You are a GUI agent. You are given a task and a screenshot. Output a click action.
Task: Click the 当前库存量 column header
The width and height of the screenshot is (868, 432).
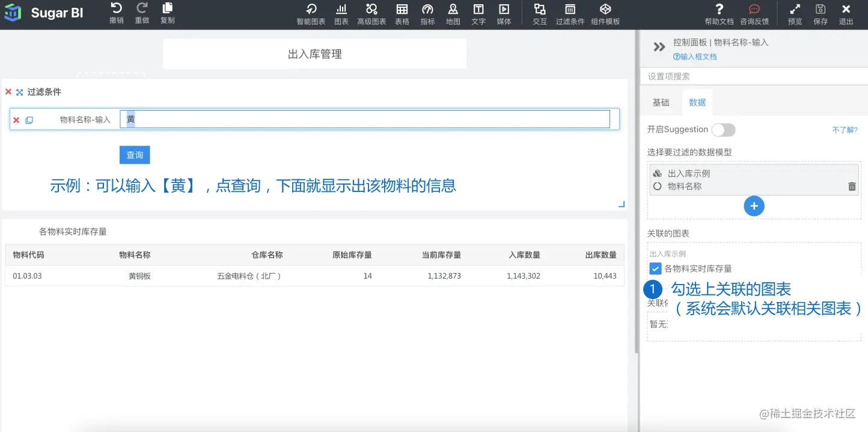pos(441,255)
